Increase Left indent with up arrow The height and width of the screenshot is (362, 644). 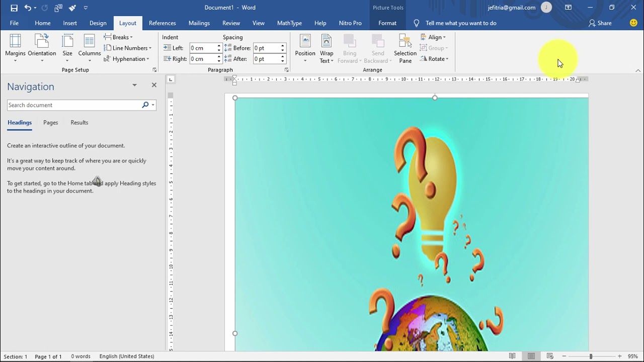click(219, 46)
